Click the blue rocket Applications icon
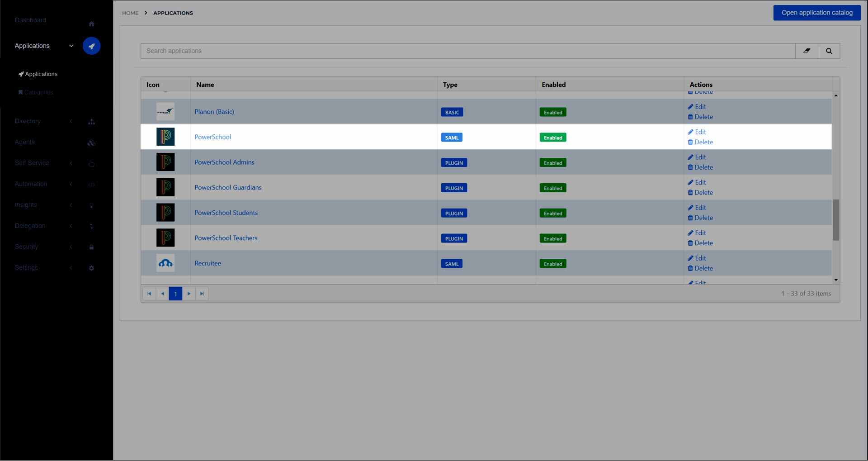This screenshot has width=868, height=461. 91,46
